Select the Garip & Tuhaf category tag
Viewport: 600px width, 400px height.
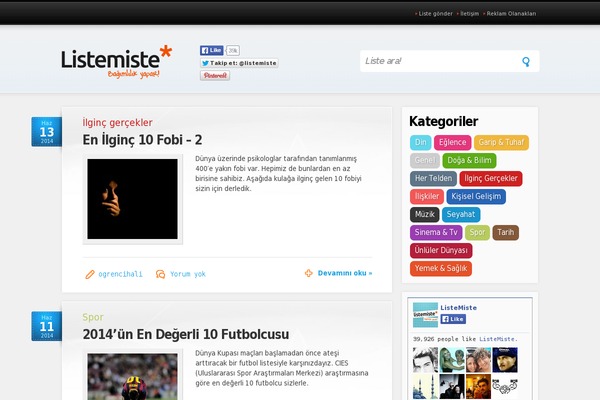click(501, 142)
